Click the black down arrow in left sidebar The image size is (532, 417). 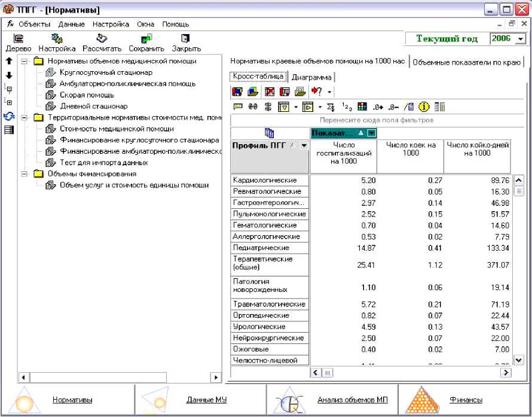pyautogui.click(x=9, y=75)
